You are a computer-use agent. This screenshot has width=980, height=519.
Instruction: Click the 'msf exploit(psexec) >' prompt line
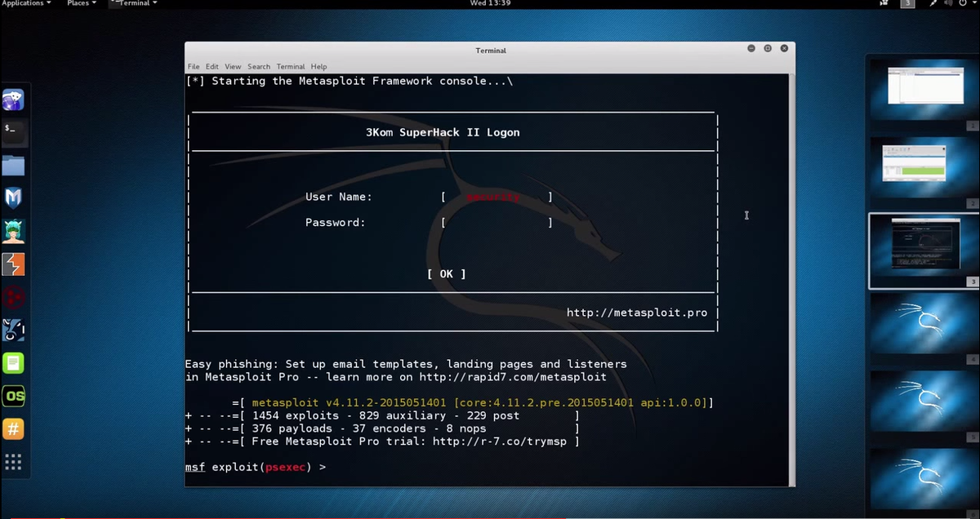click(x=256, y=467)
